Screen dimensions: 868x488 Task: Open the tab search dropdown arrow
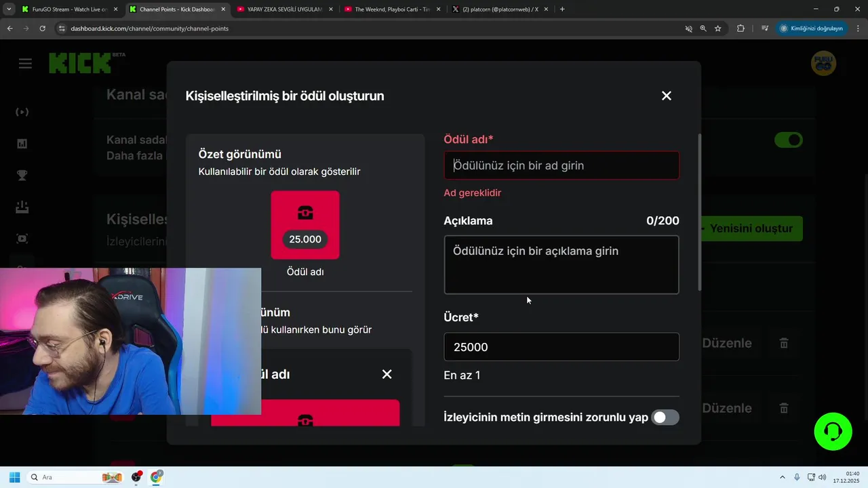[9, 9]
